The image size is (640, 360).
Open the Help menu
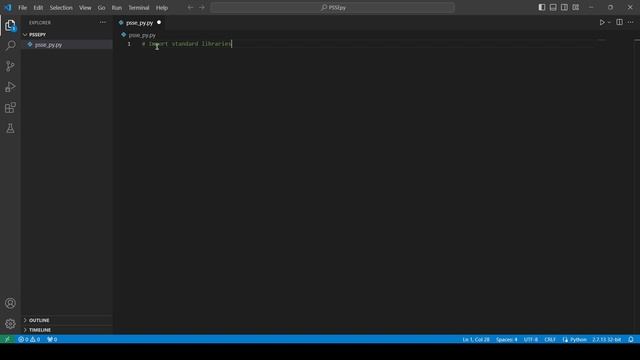pos(162,8)
